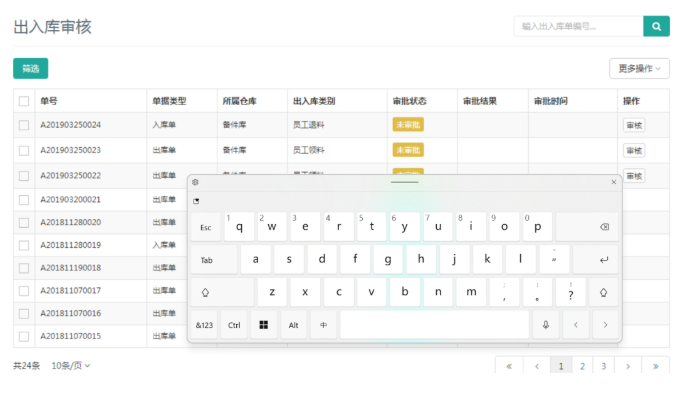The width and height of the screenshot is (686, 399).
Task: Click order number A201811070016
Action: coord(71,313)
